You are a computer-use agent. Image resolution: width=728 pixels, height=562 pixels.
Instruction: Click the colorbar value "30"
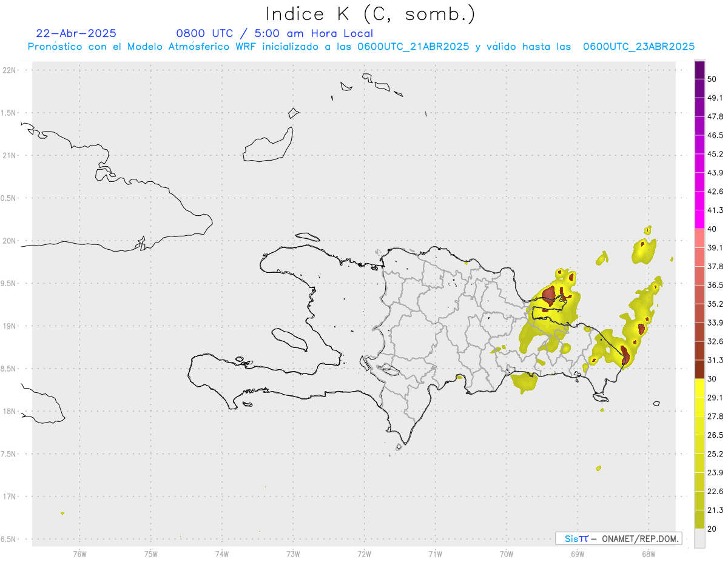[x=712, y=379]
